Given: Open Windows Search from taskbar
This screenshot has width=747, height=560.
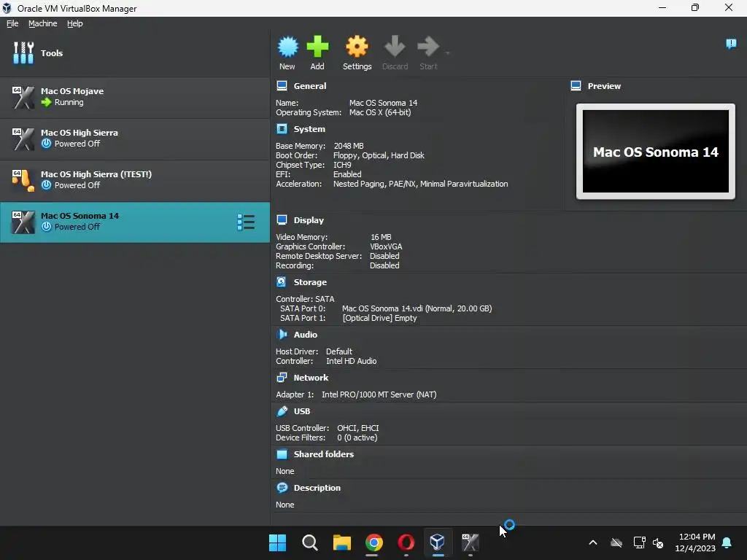Looking at the screenshot, I should point(309,542).
